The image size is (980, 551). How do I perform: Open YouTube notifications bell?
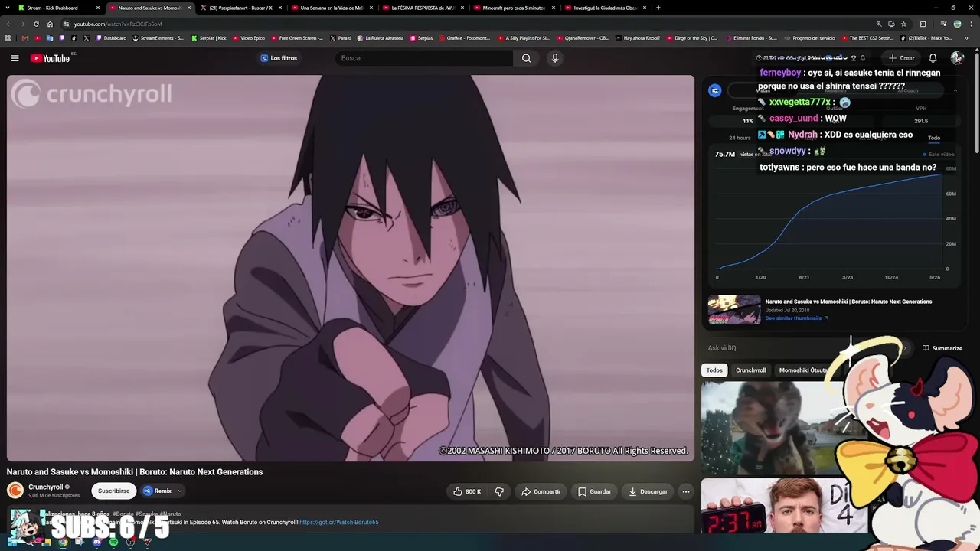[x=933, y=58]
